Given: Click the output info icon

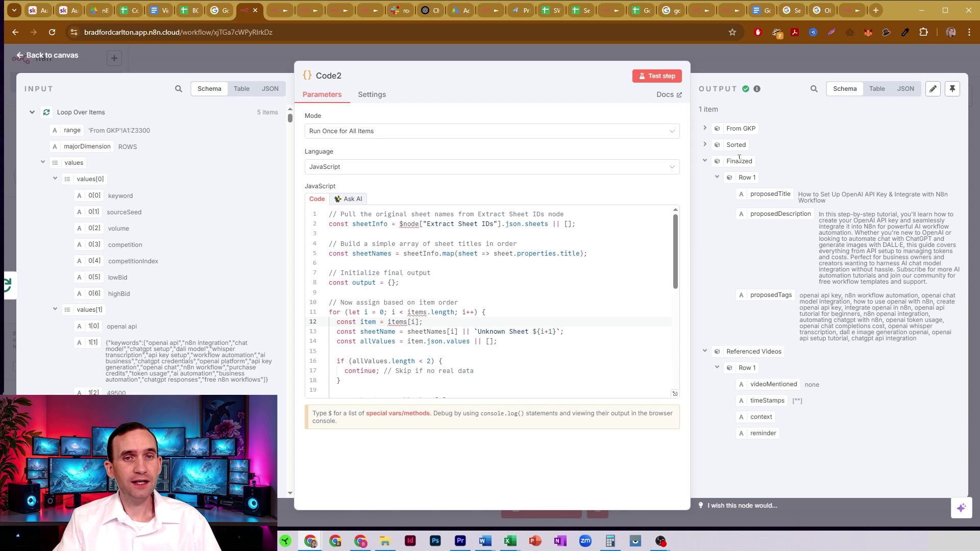Looking at the screenshot, I should coord(757,89).
